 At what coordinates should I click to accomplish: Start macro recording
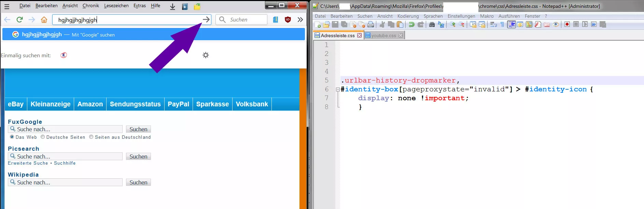(567, 25)
